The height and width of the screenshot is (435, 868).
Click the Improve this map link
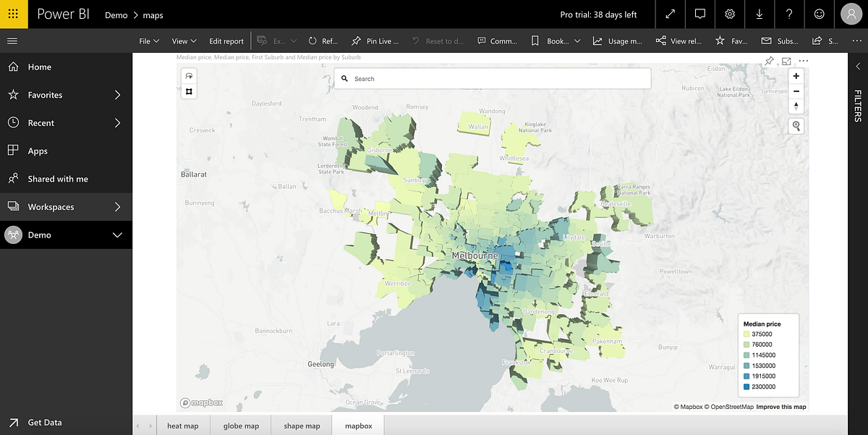click(x=780, y=406)
